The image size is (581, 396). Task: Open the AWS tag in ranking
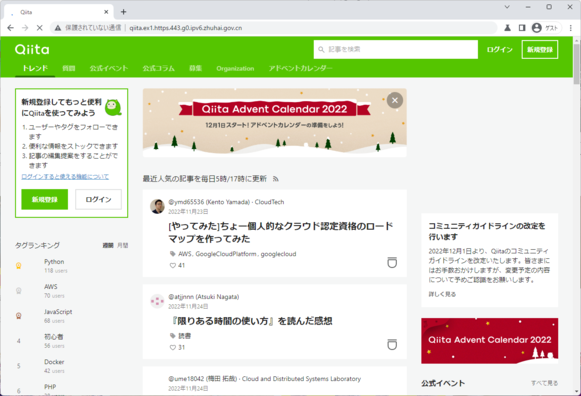[x=51, y=287]
